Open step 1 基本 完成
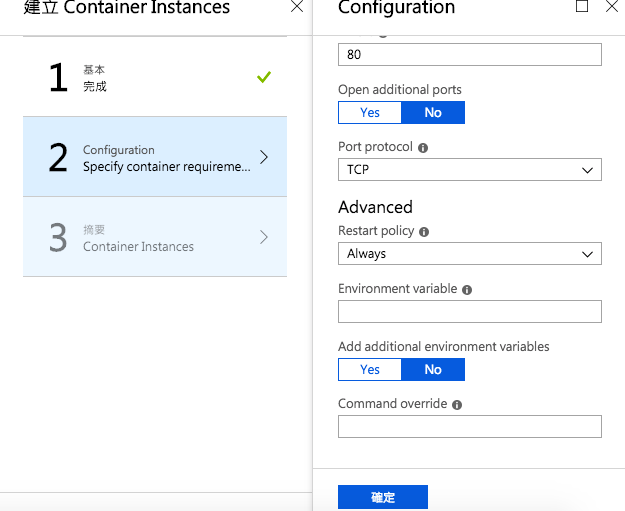This screenshot has width=625, height=511. 155,78
